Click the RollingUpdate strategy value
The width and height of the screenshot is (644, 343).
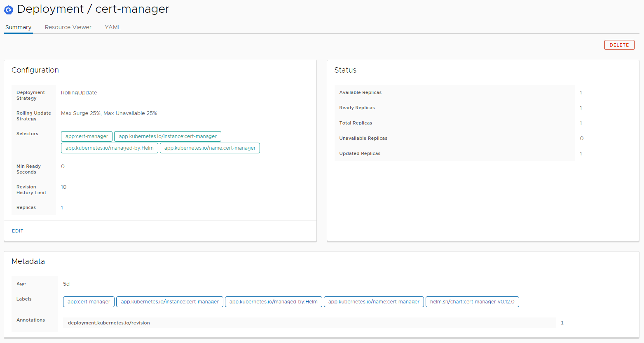pos(79,93)
